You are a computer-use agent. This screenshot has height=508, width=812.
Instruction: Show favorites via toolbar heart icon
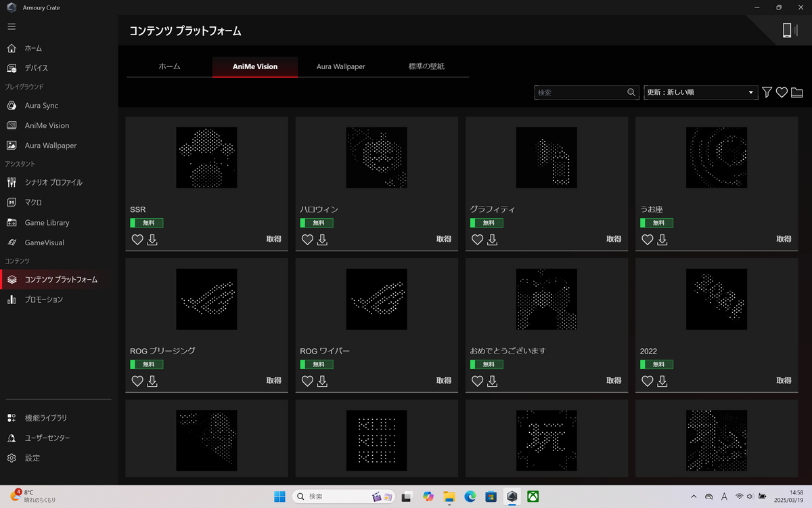[x=782, y=93]
